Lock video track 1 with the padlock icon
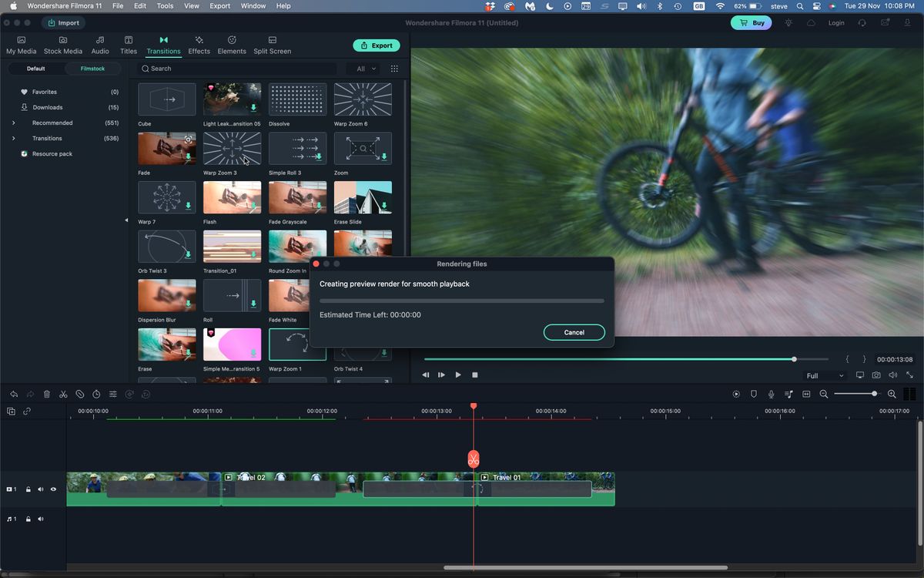The height and width of the screenshot is (578, 924). coord(28,489)
